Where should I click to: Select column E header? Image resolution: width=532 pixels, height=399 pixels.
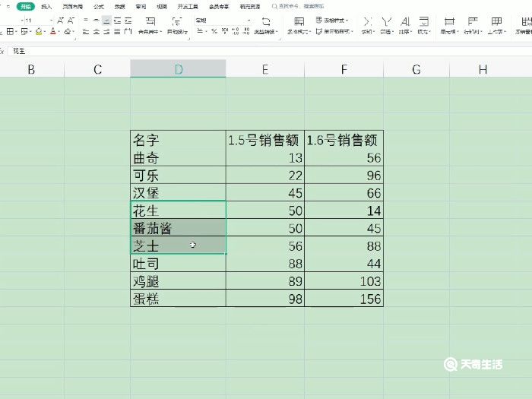tap(265, 69)
